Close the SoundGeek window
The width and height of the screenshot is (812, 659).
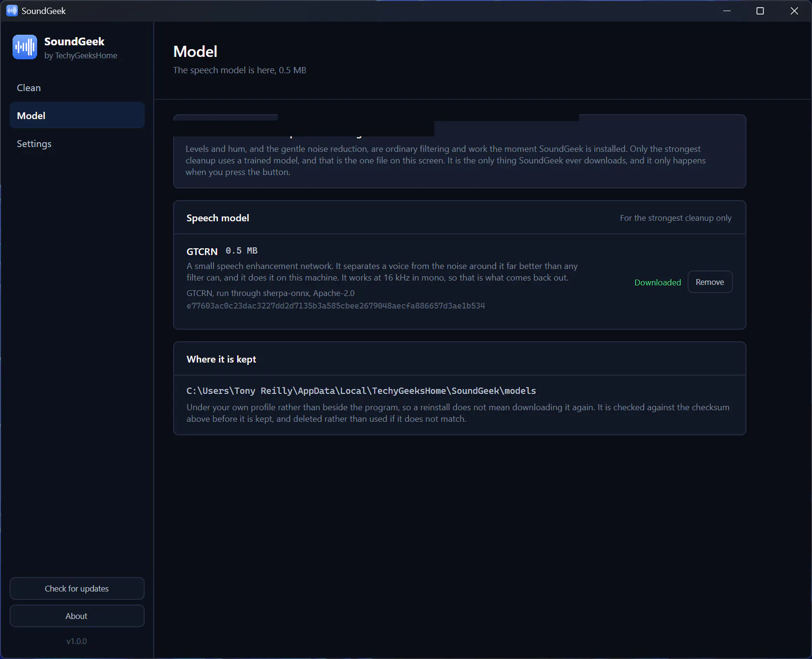click(794, 11)
